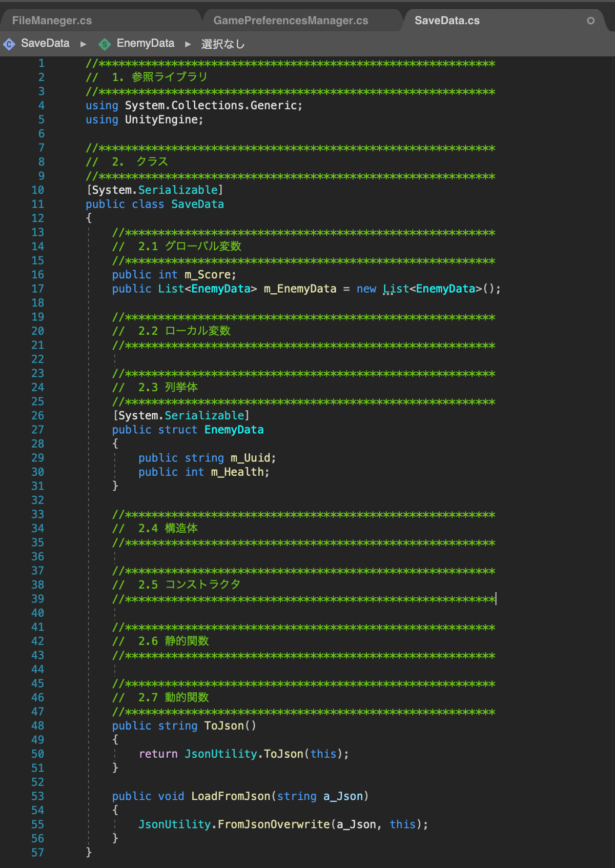The image size is (615, 868).
Task: Click the EnemyData breadcrumb label
Action: (145, 44)
